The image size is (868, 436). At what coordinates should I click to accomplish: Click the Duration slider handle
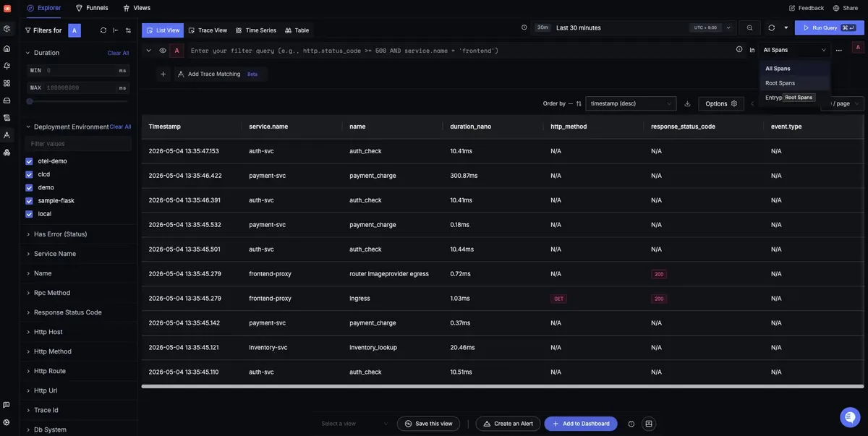click(30, 101)
